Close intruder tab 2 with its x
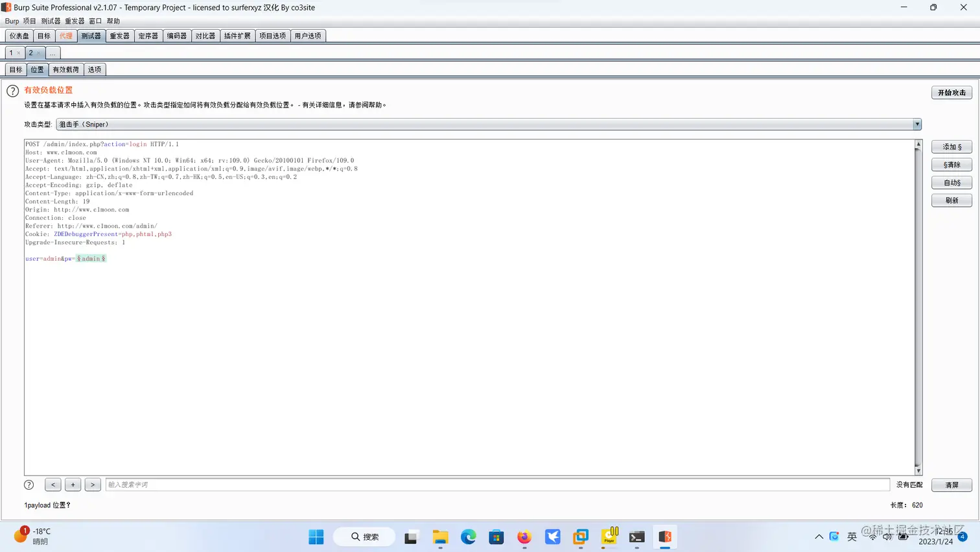The image size is (980, 552). [39, 53]
